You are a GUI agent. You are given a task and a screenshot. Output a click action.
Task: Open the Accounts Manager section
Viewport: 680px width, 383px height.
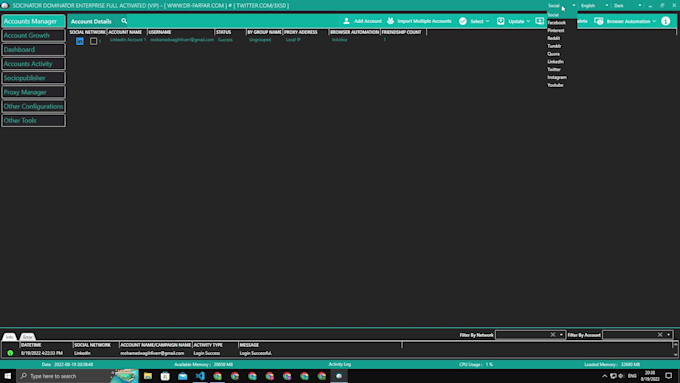(x=33, y=21)
